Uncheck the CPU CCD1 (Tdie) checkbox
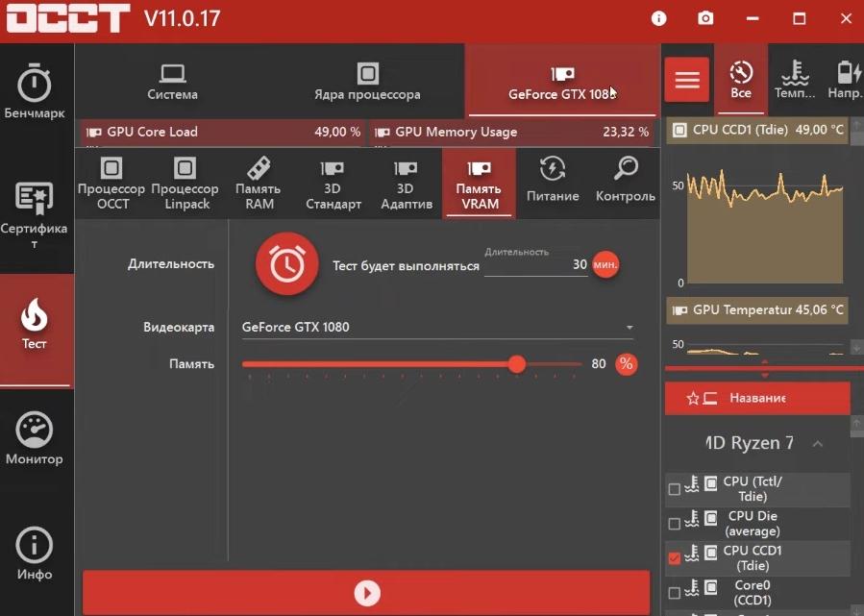 674,558
